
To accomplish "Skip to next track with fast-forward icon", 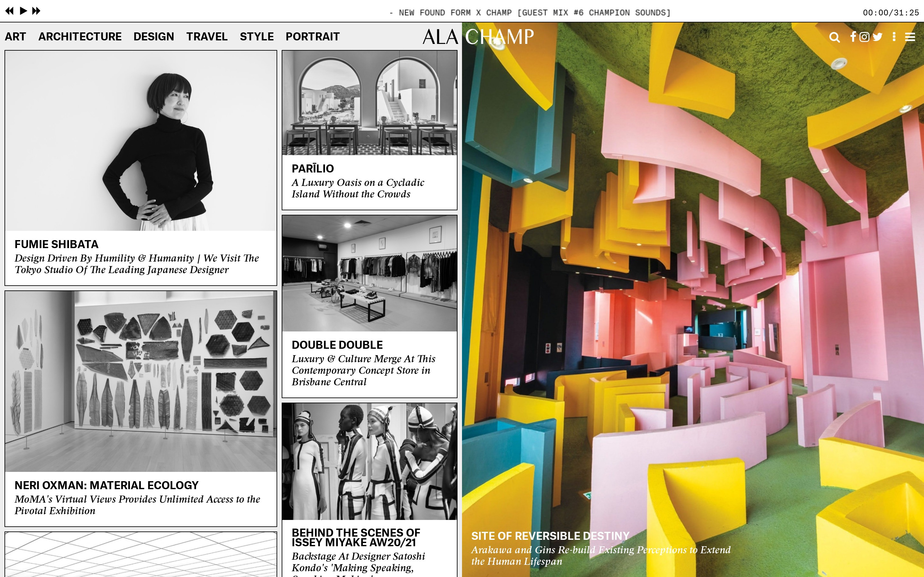I will (x=36, y=11).
